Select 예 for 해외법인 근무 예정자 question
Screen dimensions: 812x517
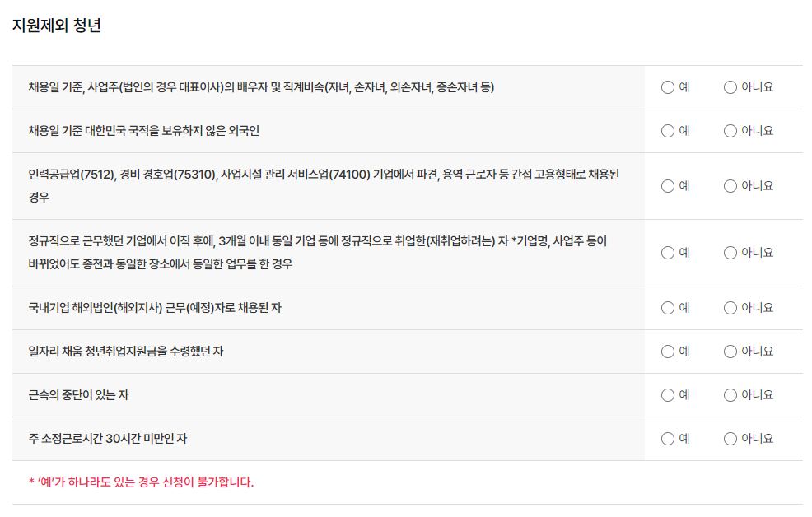pos(669,308)
